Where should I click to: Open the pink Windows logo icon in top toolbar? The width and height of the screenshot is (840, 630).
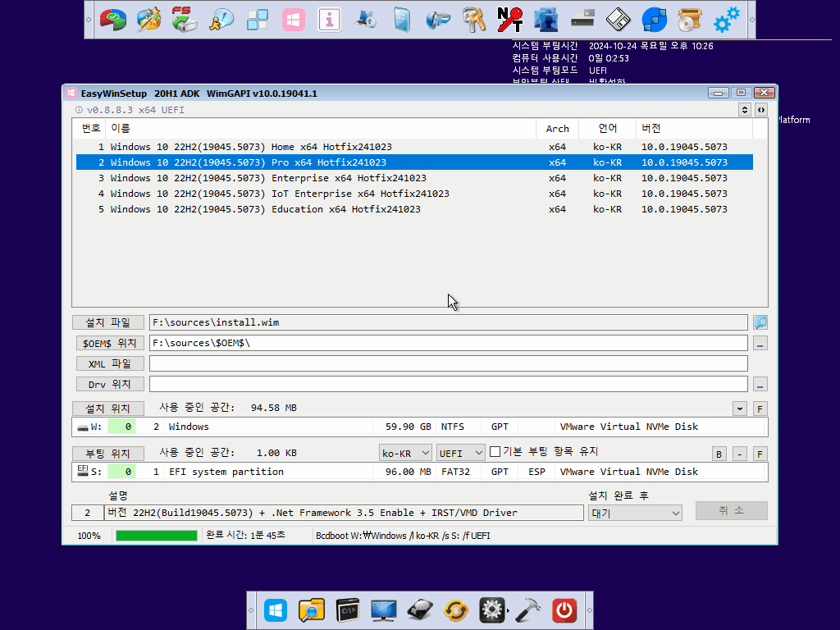(x=293, y=21)
